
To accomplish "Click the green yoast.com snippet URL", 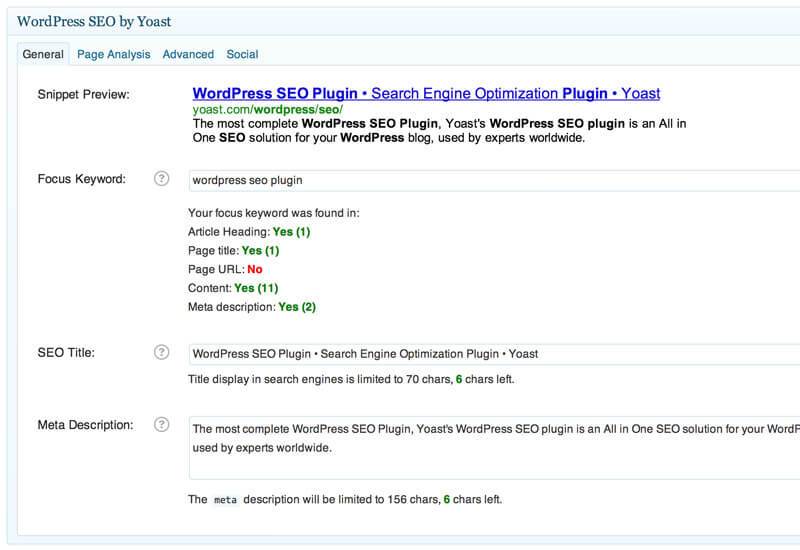I will click(x=267, y=109).
